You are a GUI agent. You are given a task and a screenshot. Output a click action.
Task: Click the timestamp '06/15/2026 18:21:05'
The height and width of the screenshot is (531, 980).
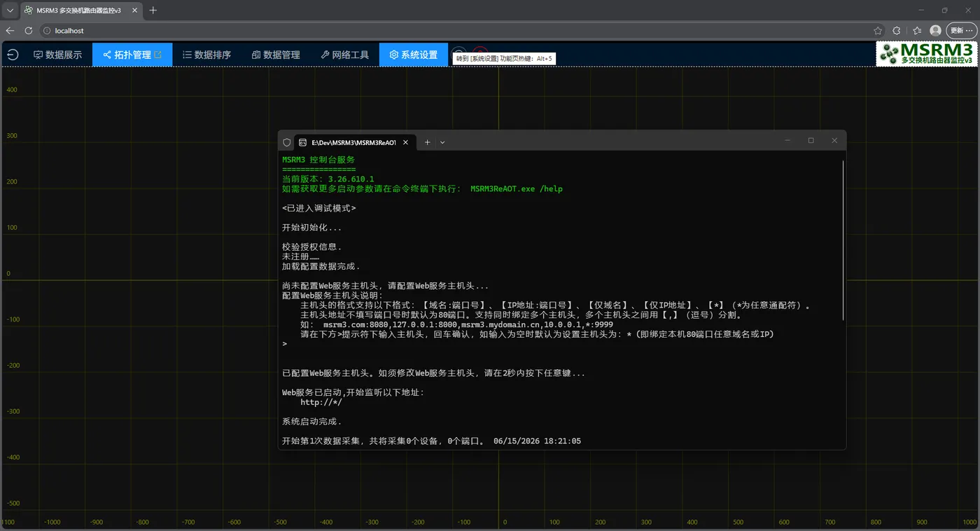tap(537, 441)
